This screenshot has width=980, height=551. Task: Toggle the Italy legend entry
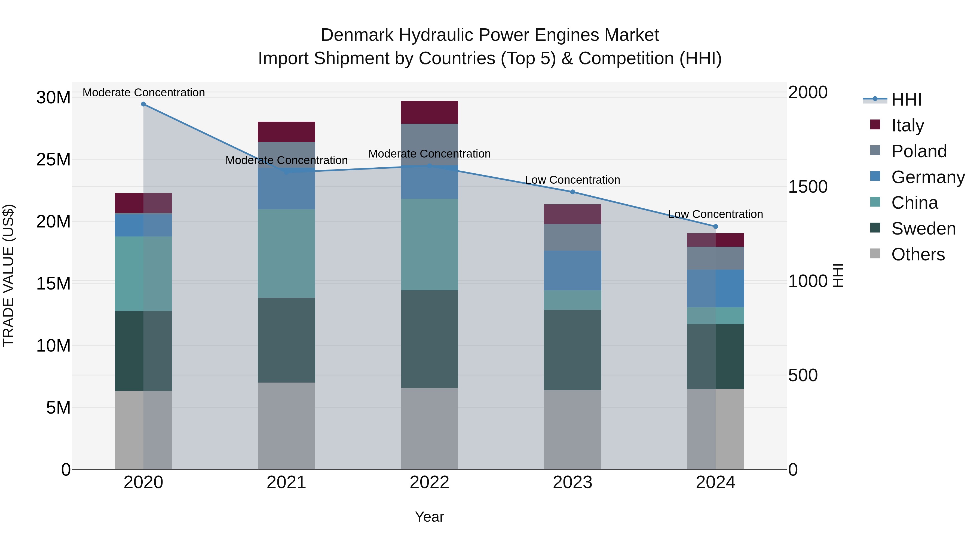click(897, 125)
